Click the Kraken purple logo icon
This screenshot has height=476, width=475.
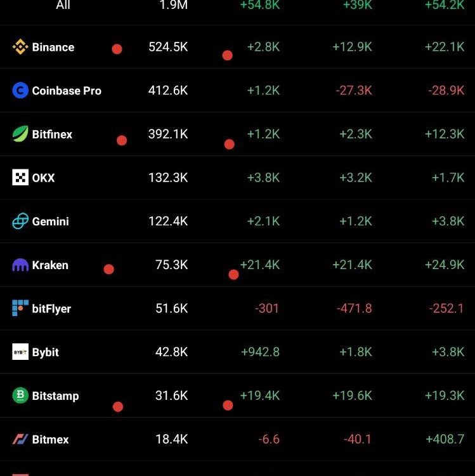(x=20, y=265)
